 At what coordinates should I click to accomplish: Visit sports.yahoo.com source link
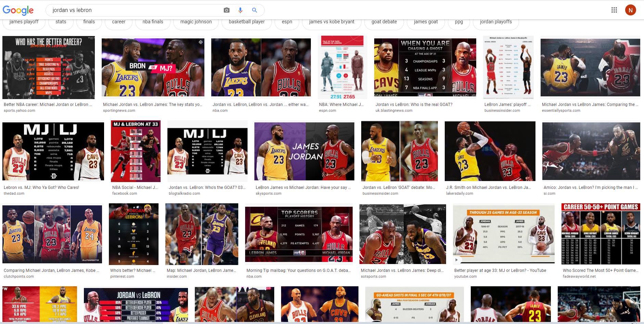20,110
